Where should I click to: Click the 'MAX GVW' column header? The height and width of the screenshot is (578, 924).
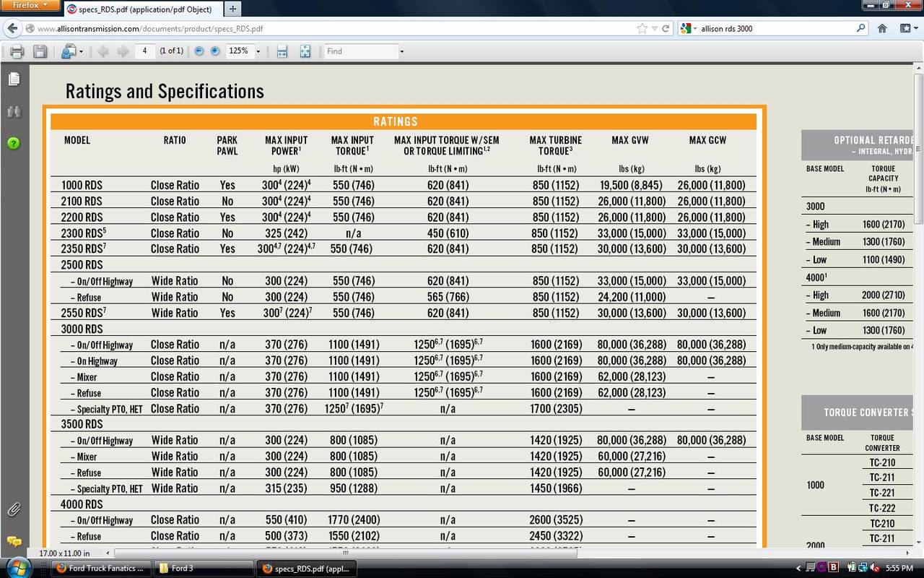pos(630,140)
